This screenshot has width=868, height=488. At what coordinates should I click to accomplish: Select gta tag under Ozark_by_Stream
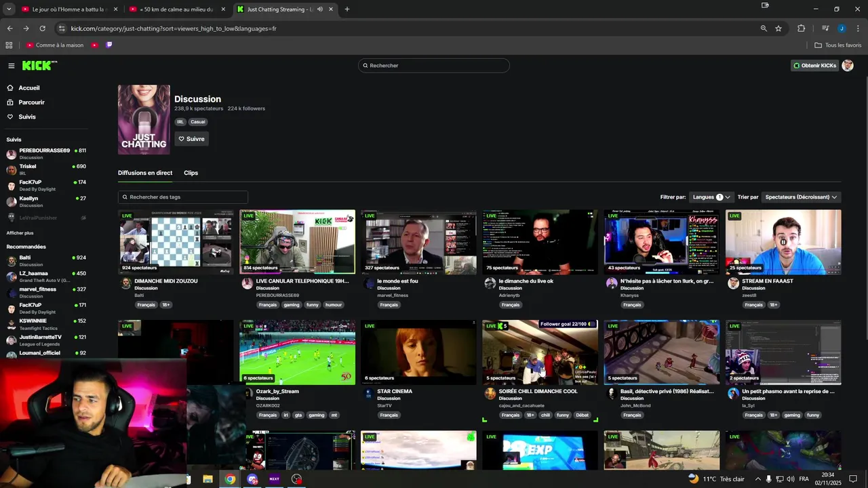(x=298, y=415)
